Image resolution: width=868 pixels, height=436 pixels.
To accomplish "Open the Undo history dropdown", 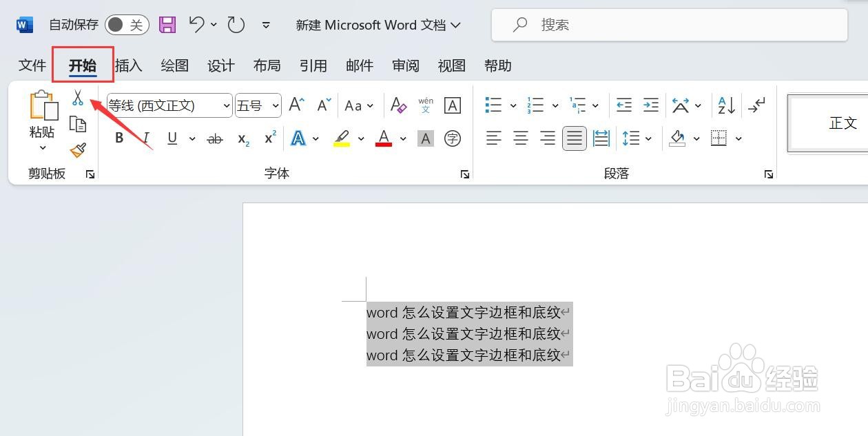I will click(214, 25).
